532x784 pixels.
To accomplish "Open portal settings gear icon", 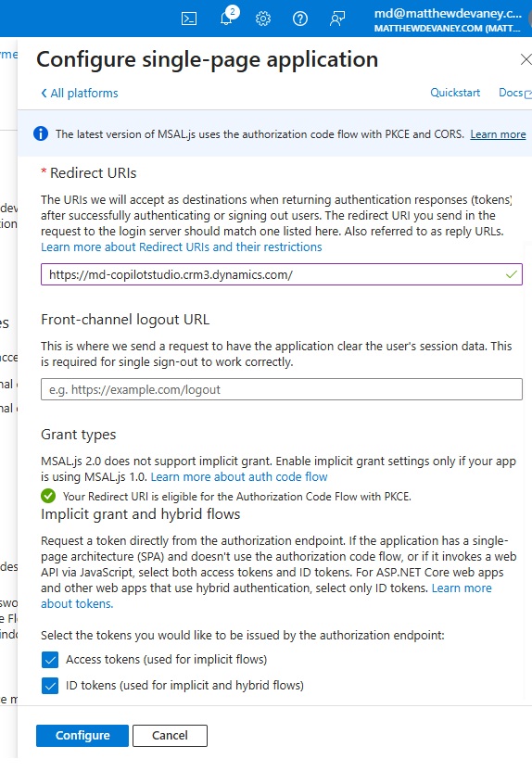I will [263, 19].
